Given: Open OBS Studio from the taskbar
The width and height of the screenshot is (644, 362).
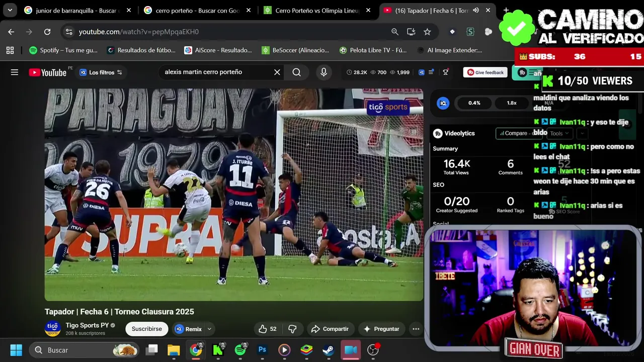Looking at the screenshot, I should [373, 350].
